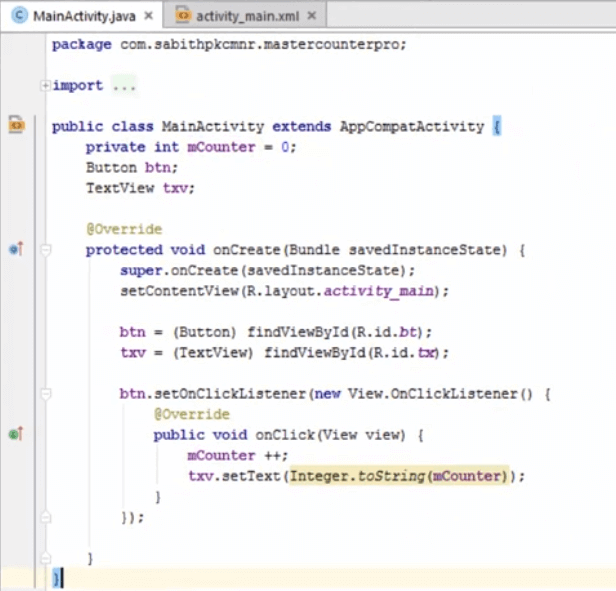Click the "mCounter ++;" statement
The width and height of the screenshot is (616, 591).
click(x=238, y=456)
